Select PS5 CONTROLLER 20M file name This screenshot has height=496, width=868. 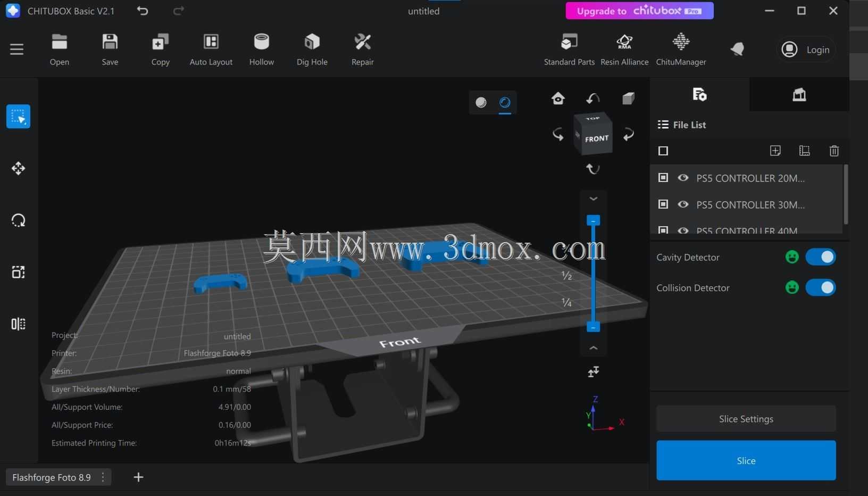tap(750, 178)
